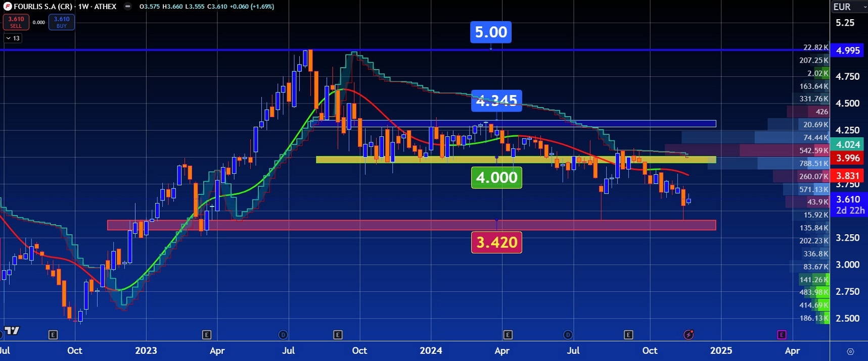Viewport: 868px width, 361px height.
Task: Click the 207.25K volume profile row
Action: pyautogui.click(x=814, y=60)
